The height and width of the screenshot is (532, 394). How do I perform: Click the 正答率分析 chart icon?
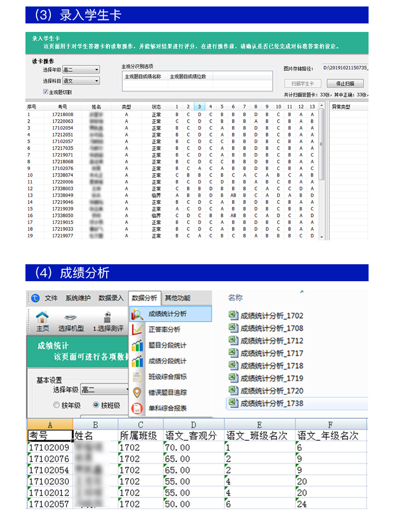(x=137, y=330)
